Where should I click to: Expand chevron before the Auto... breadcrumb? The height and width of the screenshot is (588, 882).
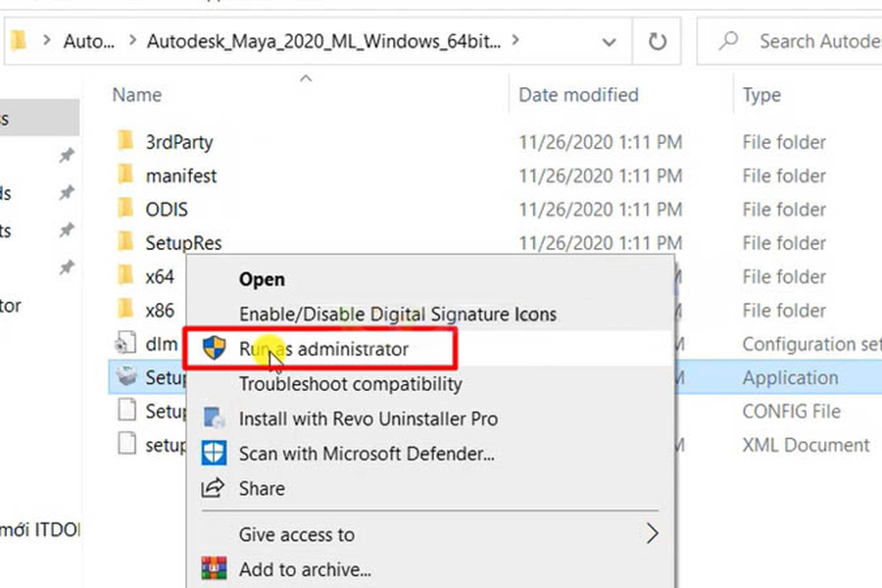click(x=47, y=40)
